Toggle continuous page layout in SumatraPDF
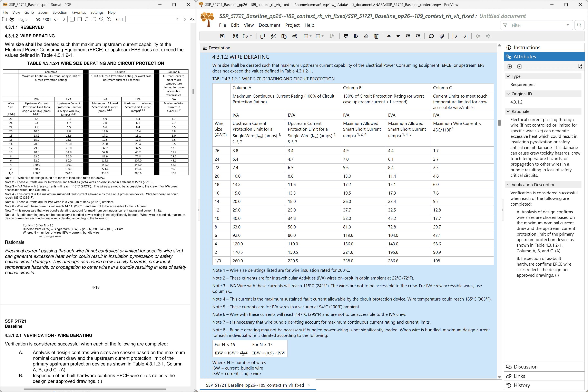 [x=72, y=19]
